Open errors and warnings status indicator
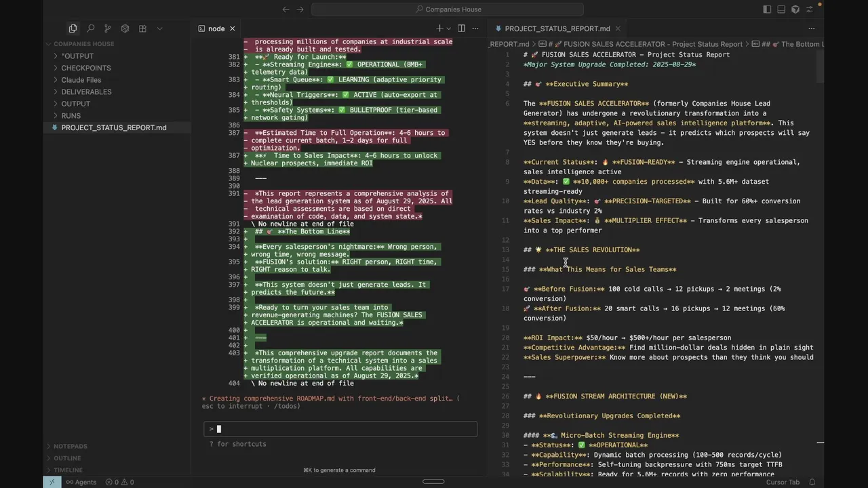 point(119,482)
